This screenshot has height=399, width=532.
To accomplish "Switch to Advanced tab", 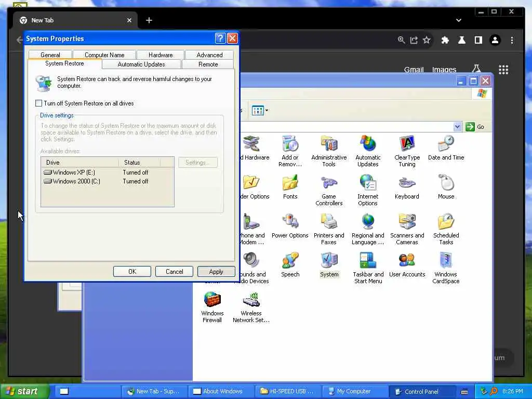I will (x=209, y=55).
